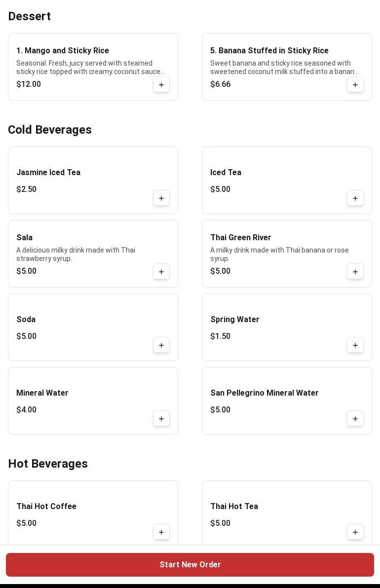This screenshot has height=588, width=380.
Task: Add Mineral Water to order
Action: tap(161, 419)
